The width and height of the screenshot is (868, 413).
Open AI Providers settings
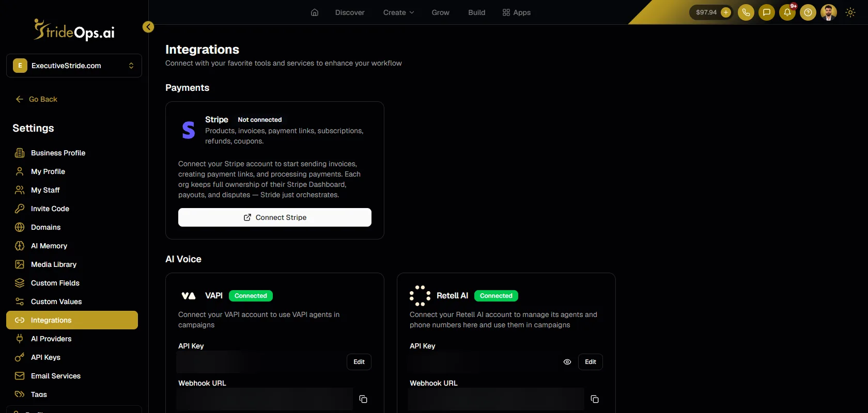(72, 339)
